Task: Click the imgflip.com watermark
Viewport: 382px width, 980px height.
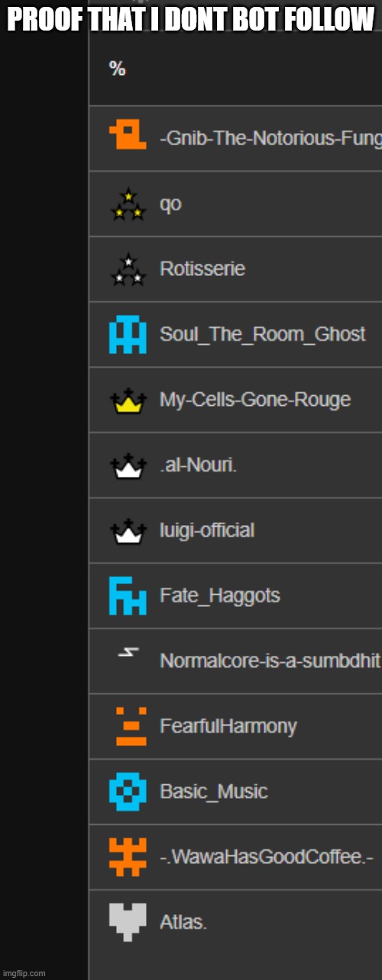Action: pyautogui.click(x=24, y=973)
